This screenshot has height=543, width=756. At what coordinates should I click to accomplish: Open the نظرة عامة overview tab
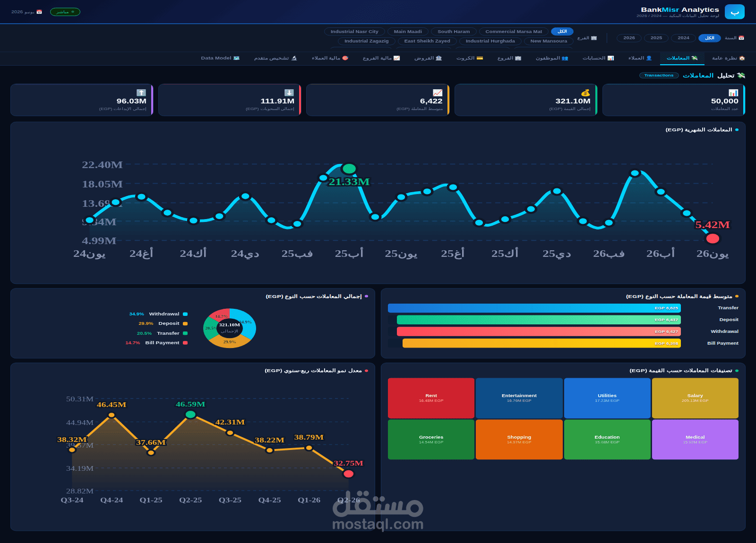[x=728, y=58]
